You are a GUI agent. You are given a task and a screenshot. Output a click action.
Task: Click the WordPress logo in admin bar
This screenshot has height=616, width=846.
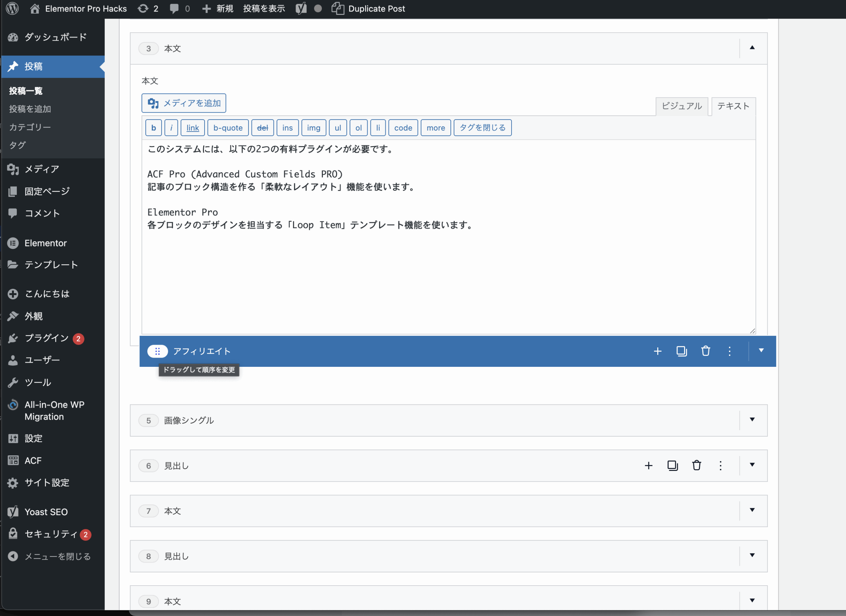tap(12, 9)
